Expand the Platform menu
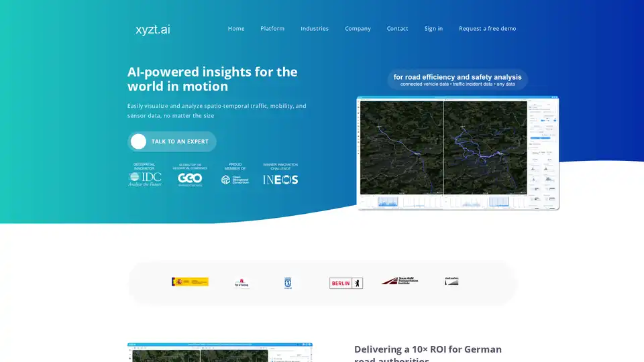Viewport: 644px width, 362px height. point(272,29)
